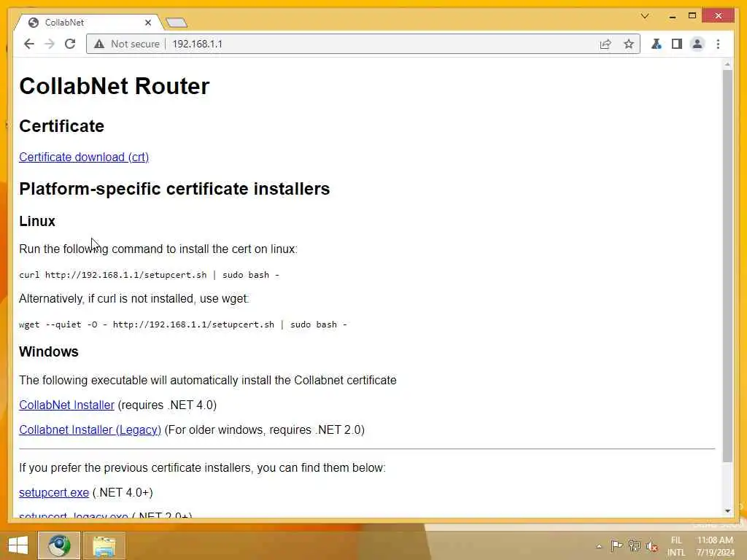The image size is (747, 560).
Task: Open the Chrome three-dot menu
Action: click(x=718, y=44)
